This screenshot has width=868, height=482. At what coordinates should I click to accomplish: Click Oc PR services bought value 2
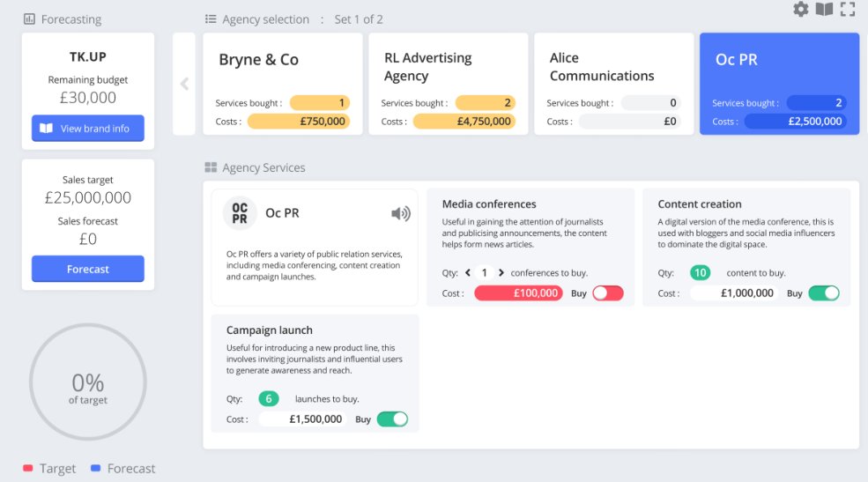pos(817,103)
